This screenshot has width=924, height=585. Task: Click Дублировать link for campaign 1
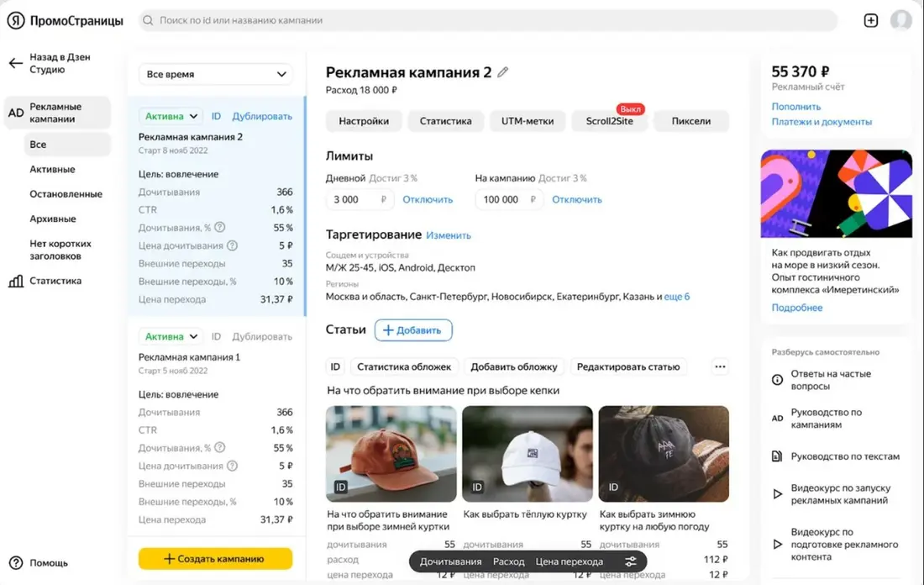262,337
